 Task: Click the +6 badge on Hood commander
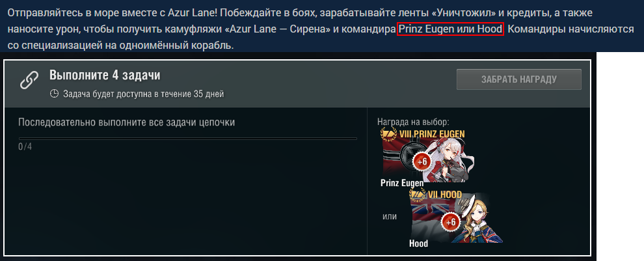coord(451,222)
